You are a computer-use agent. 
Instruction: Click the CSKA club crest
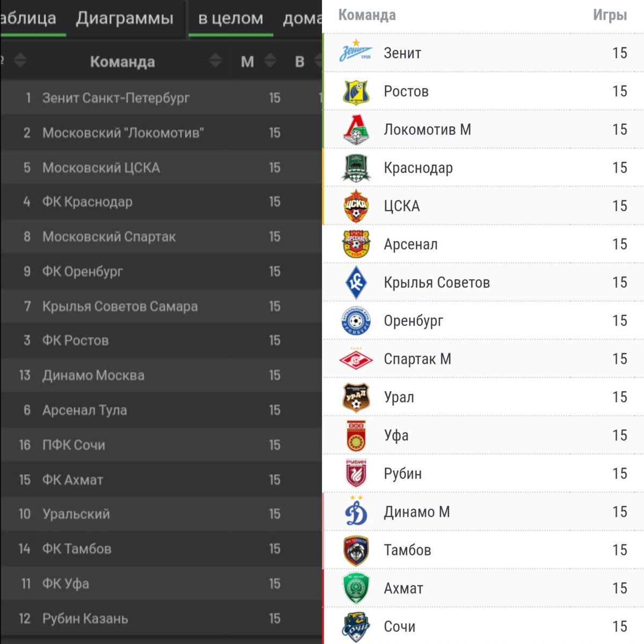(x=356, y=206)
